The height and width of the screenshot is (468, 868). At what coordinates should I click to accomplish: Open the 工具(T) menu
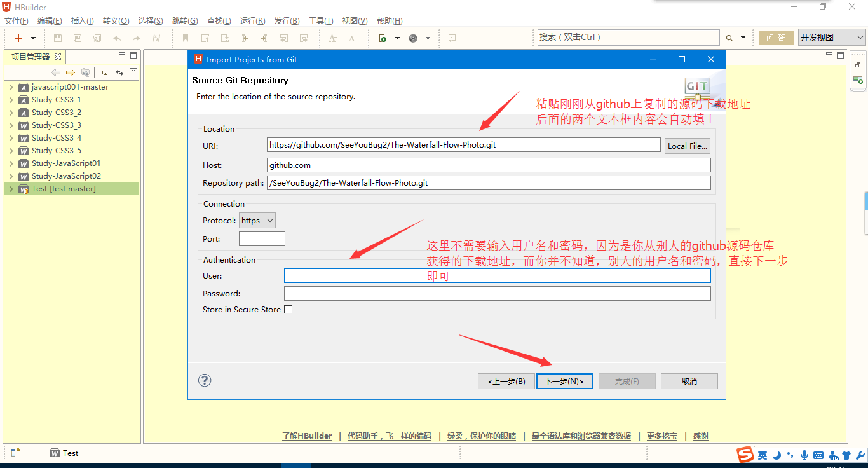click(x=321, y=21)
